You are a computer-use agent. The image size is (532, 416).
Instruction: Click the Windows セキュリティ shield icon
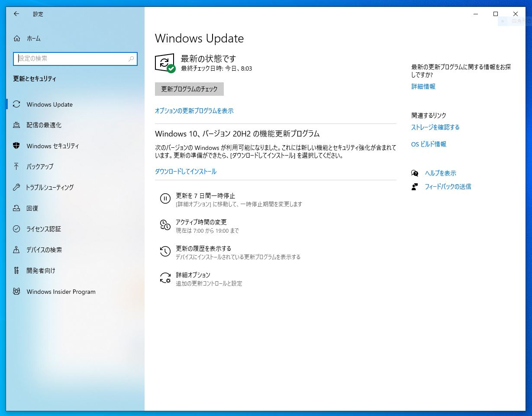16,146
